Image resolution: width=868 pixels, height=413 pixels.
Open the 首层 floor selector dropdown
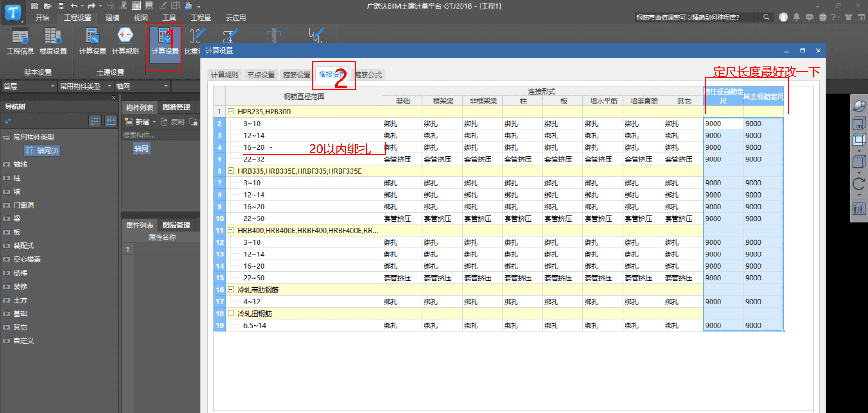[x=52, y=86]
